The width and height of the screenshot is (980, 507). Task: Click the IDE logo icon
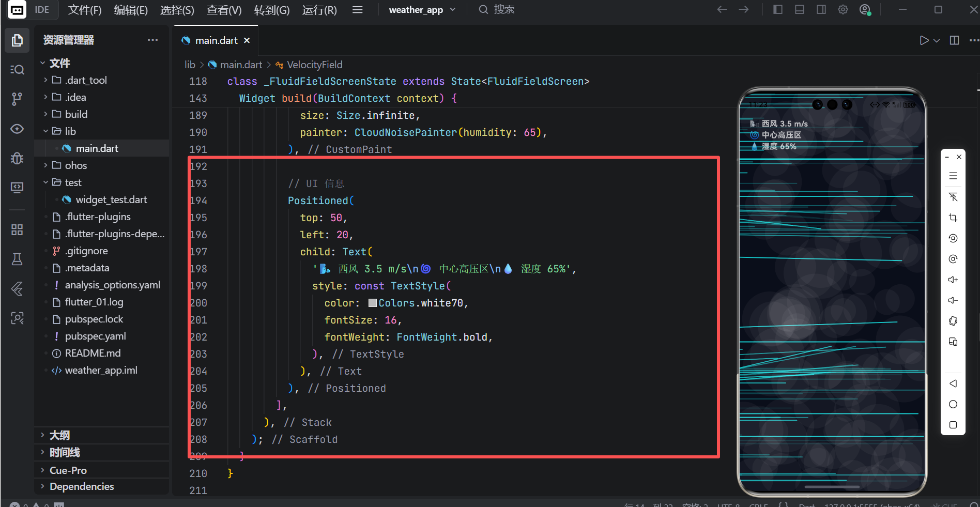[17, 10]
